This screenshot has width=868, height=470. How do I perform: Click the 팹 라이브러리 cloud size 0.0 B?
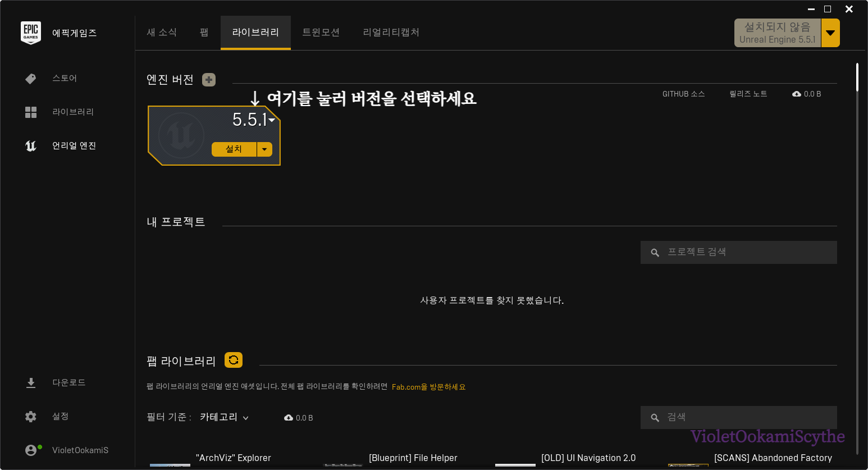[299, 418]
